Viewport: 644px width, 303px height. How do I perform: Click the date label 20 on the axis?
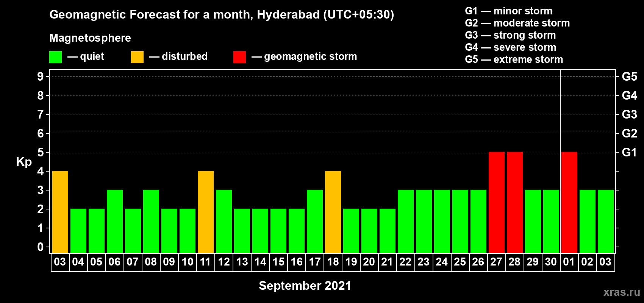click(x=369, y=262)
